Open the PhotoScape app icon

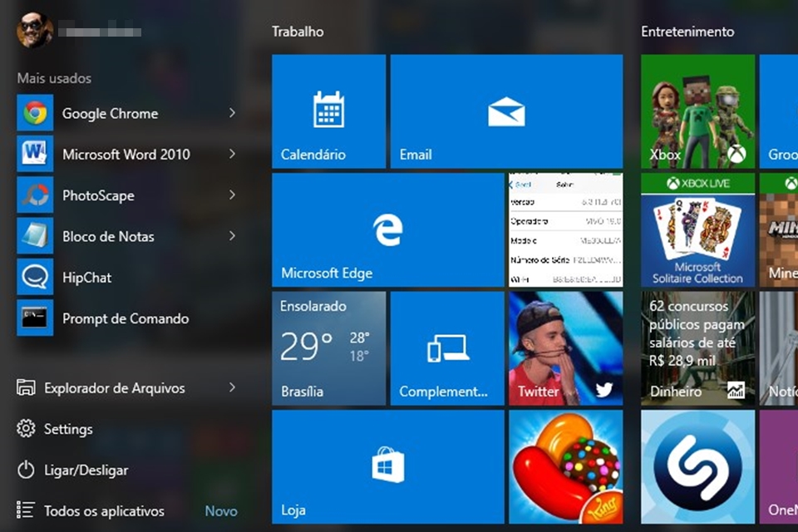[35, 195]
